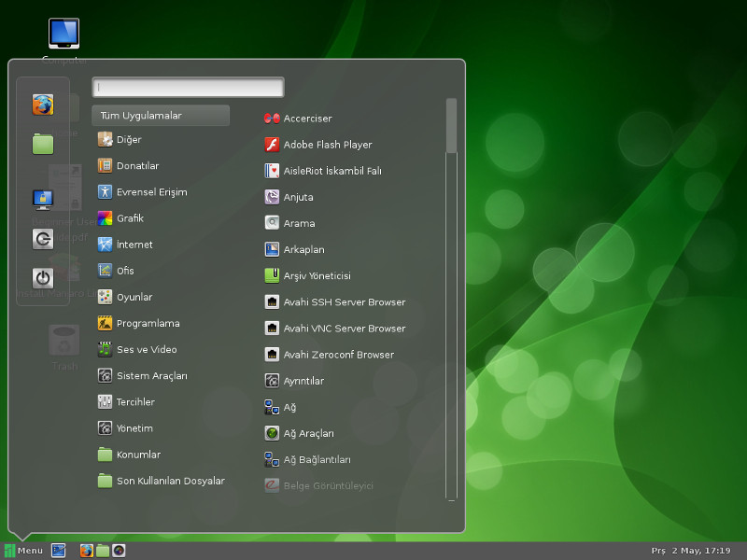Click the lock screen icon in favorites
Image resolution: width=747 pixels, height=560 pixels.
43,199
